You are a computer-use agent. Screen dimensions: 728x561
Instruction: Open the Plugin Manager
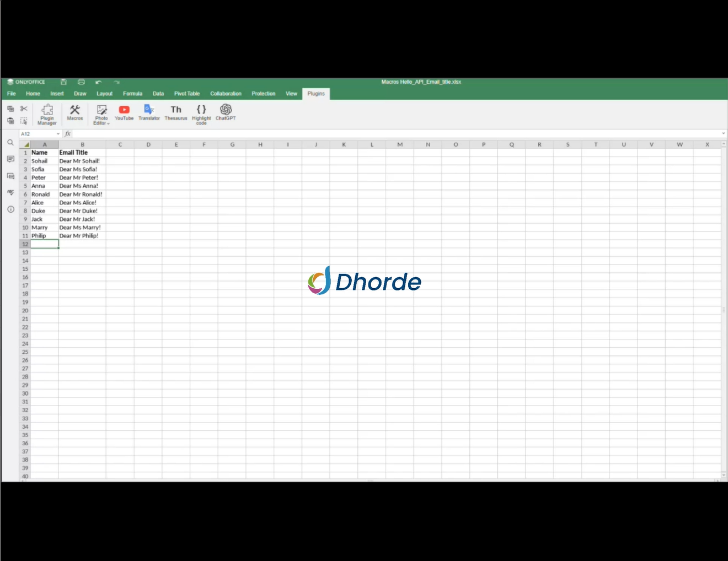(47, 114)
